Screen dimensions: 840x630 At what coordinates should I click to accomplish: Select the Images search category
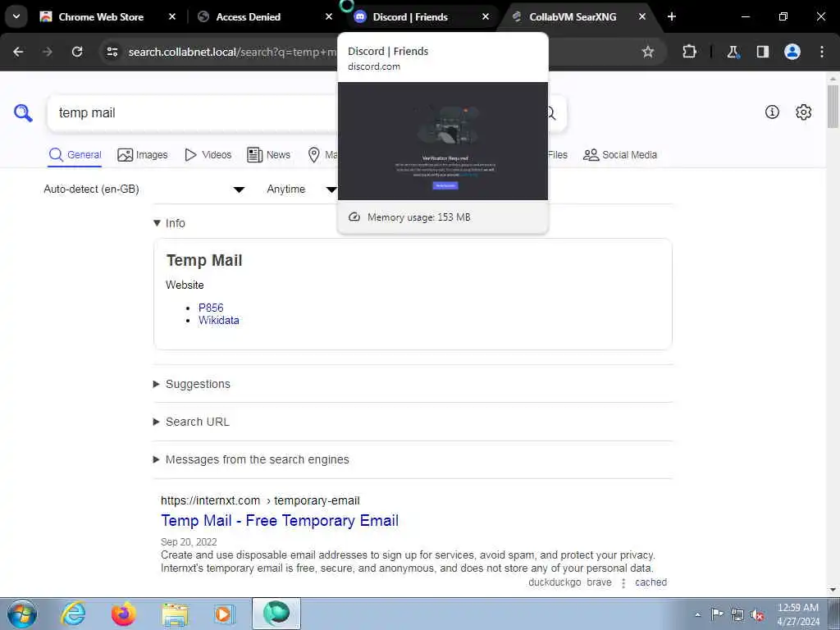pyautogui.click(x=143, y=155)
